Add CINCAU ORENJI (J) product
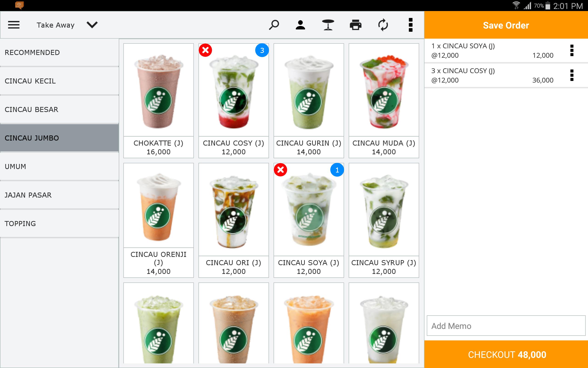Viewport: 588px width, 368px height. click(x=158, y=220)
